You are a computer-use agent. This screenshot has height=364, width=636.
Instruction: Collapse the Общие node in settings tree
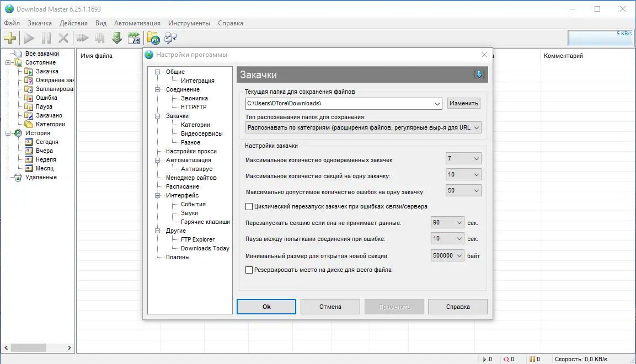157,72
